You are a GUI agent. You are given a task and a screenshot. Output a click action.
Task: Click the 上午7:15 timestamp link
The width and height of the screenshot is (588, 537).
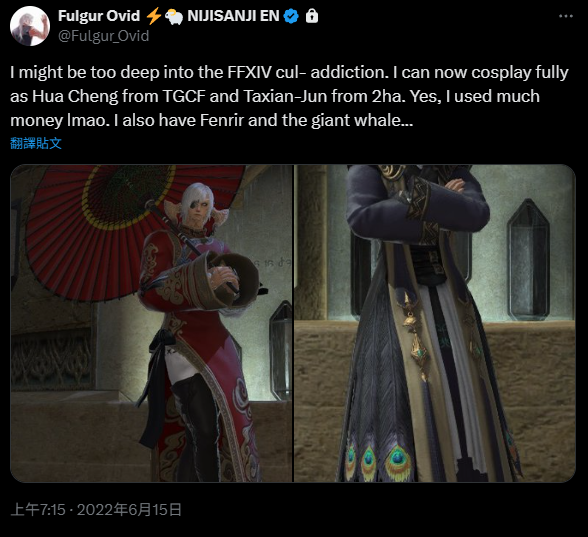[x=38, y=510]
